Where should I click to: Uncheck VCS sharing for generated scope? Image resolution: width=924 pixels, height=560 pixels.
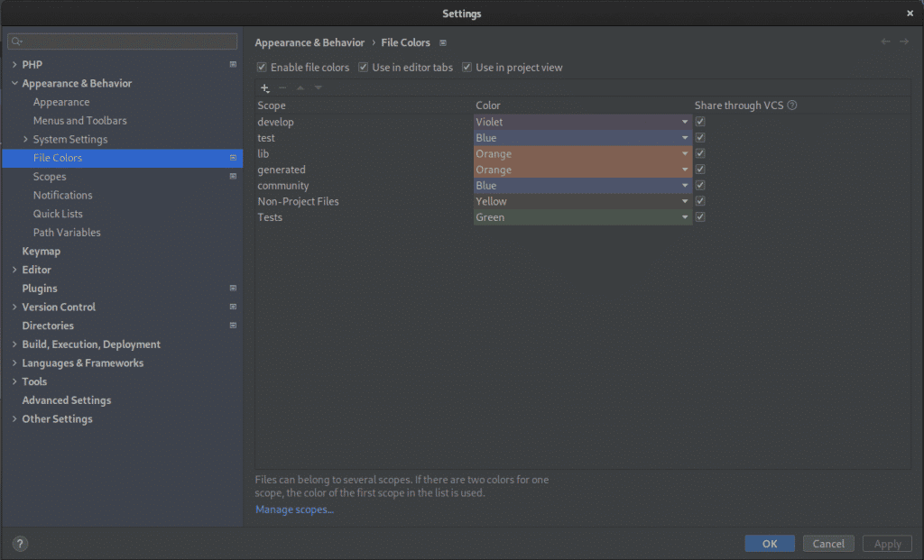click(700, 169)
